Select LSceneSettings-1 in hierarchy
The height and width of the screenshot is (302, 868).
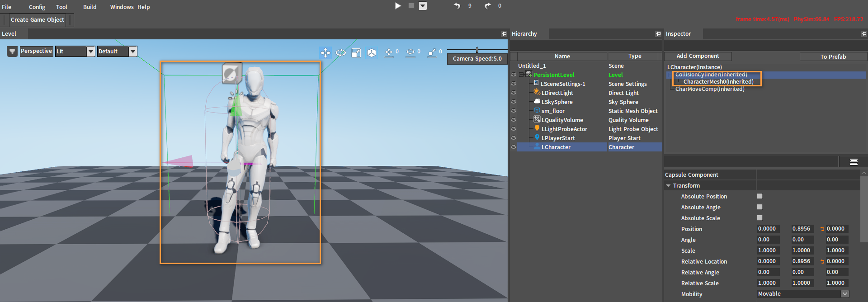tap(590, 84)
